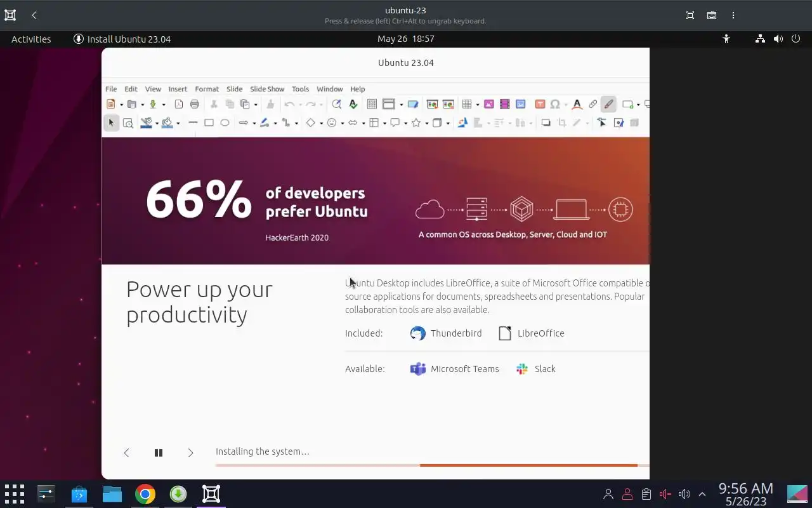This screenshot has height=508, width=812.
Task: Open the Insert menu
Action: pos(178,89)
